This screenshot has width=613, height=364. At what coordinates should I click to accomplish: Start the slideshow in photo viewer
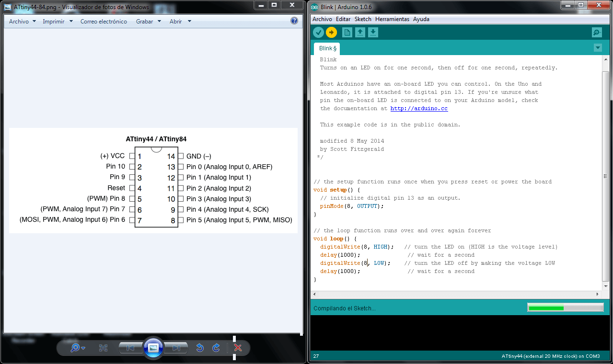coord(153,348)
